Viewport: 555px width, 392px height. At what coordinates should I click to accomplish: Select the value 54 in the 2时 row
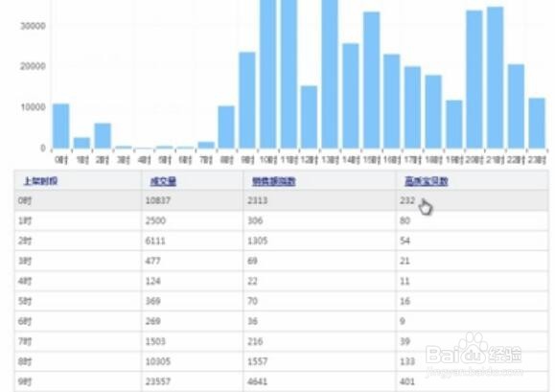coord(405,241)
